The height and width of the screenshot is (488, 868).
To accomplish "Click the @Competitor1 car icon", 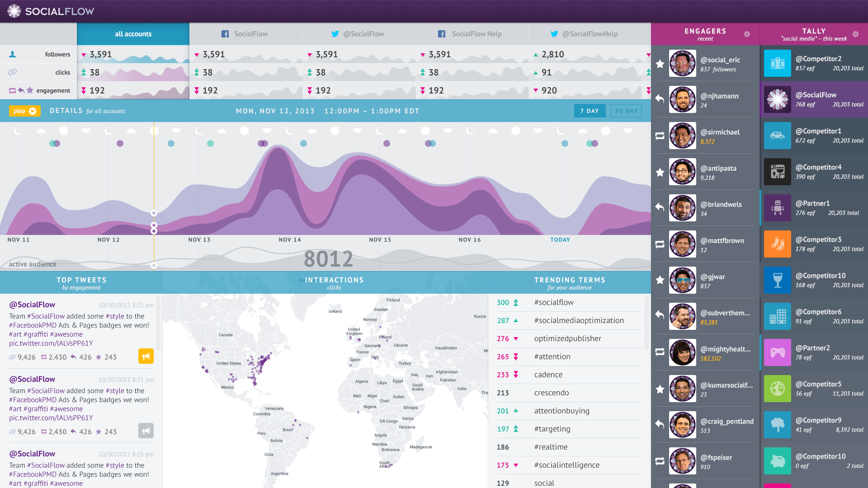I will 778,136.
